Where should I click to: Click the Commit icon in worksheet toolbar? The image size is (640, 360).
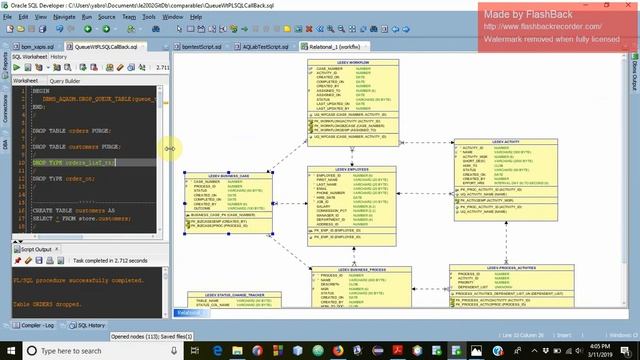(x=83, y=67)
